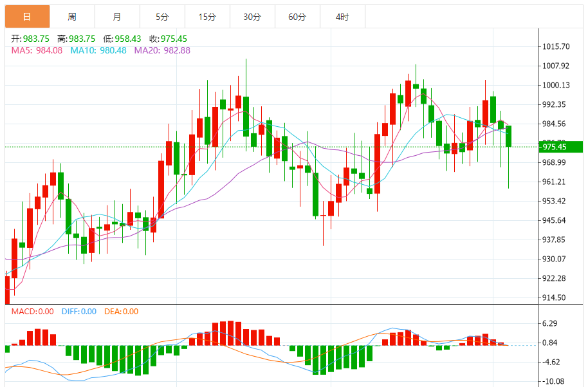Click the 961.21 price axis label

tap(554, 182)
